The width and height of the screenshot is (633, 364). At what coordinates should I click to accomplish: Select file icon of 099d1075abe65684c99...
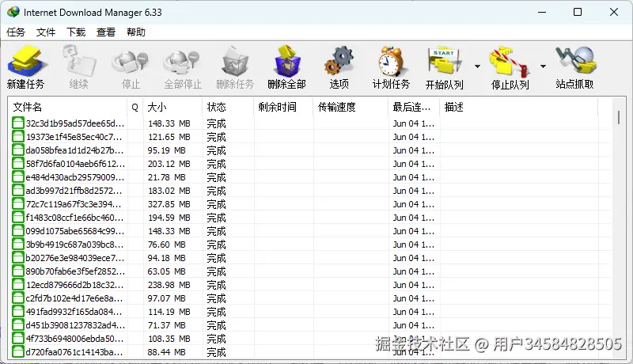pyautogui.click(x=17, y=231)
